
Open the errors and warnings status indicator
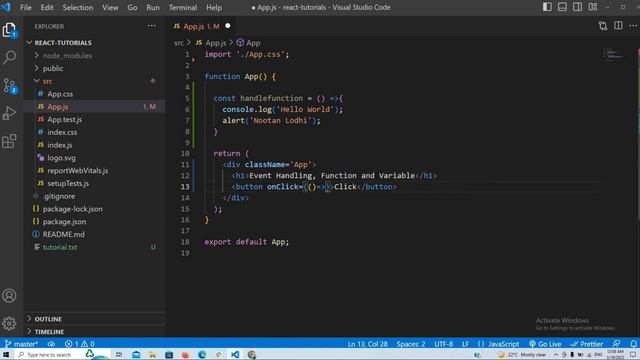tap(80, 344)
